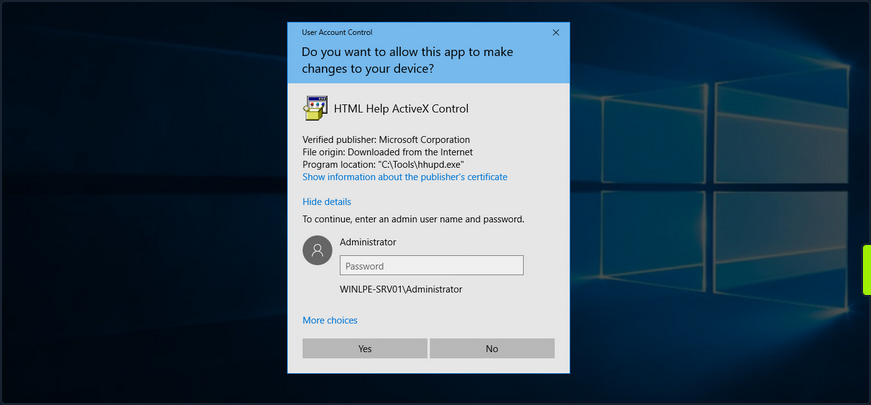This screenshot has height=405, width=871.
Task: Close the User Account Control dialog
Action: pyautogui.click(x=555, y=33)
